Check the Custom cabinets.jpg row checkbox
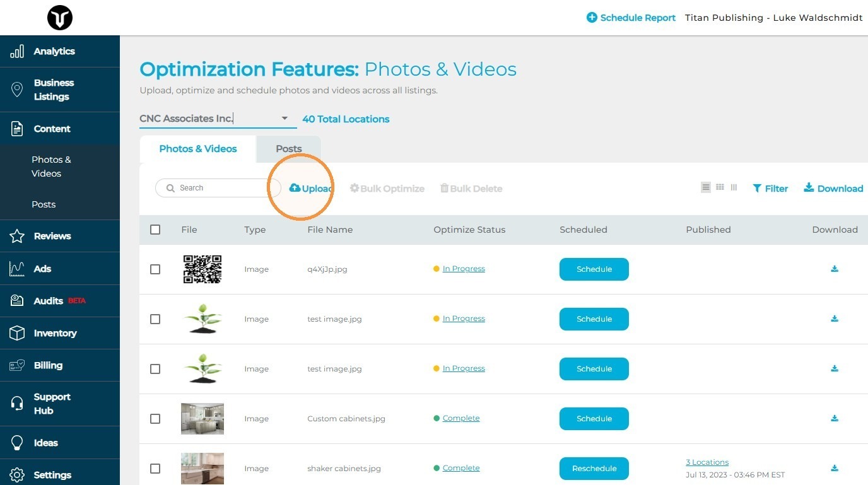 coord(155,419)
